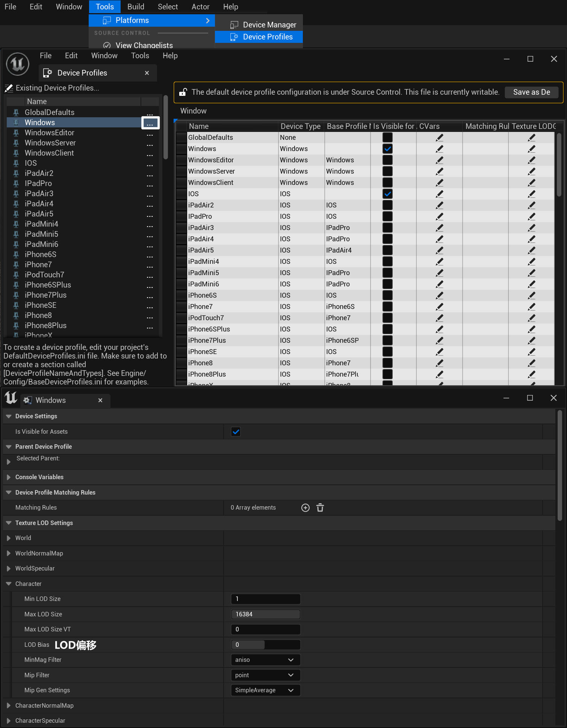Enable visibility for the GlobalDefaults row

pos(387,138)
